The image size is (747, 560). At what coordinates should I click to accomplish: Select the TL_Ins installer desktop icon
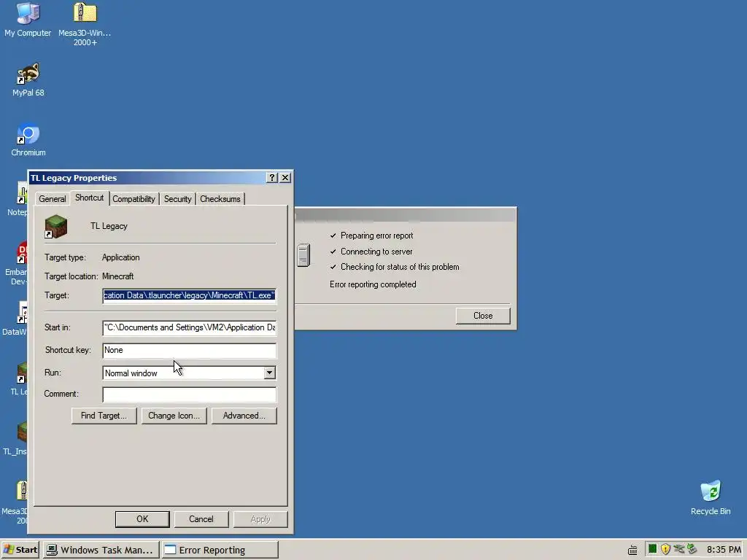pos(15,438)
